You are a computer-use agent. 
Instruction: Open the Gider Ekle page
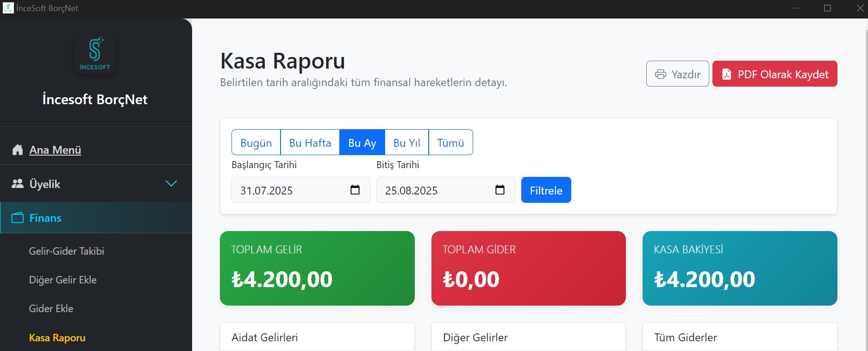coord(51,308)
